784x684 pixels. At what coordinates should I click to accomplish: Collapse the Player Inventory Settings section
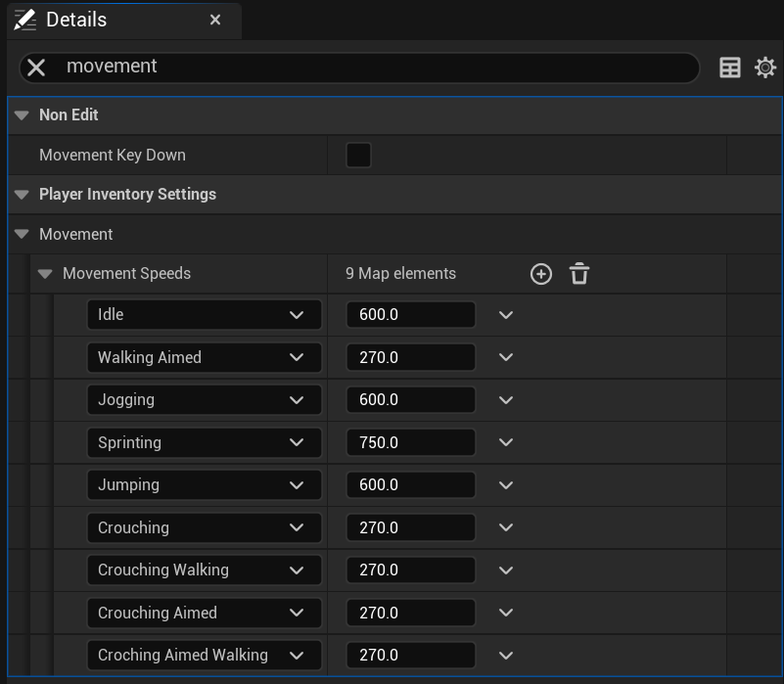point(22,195)
